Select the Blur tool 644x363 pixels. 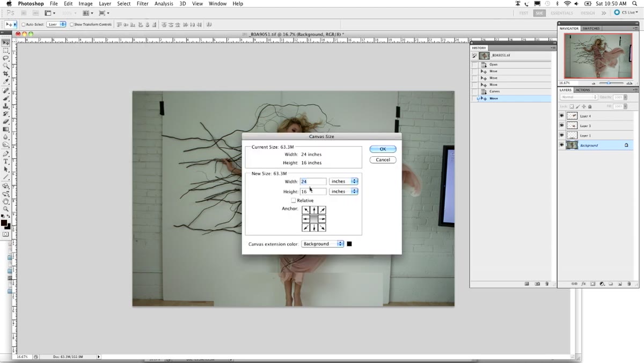[6, 137]
